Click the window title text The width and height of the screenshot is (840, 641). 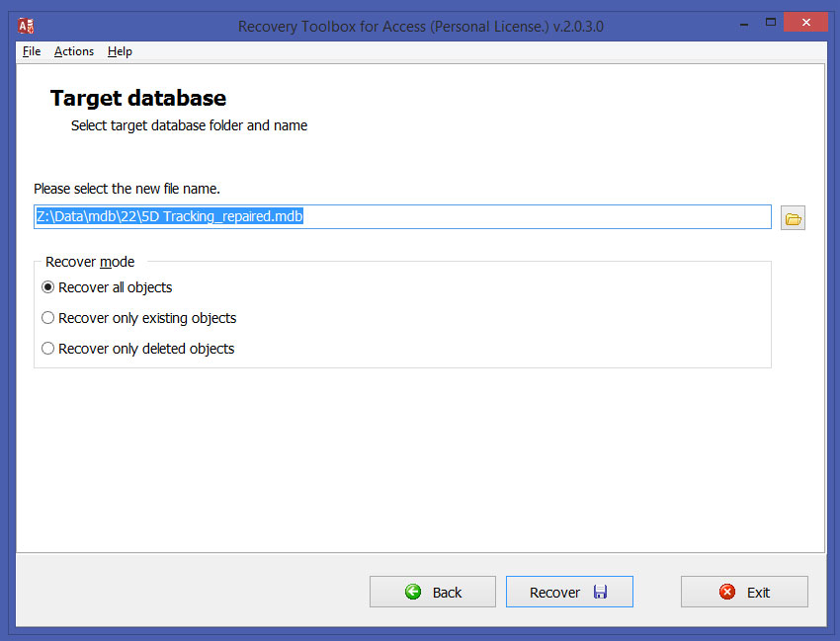coord(421,27)
